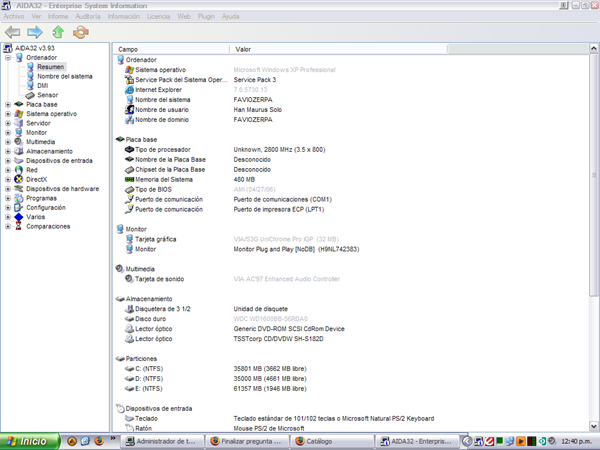The image size is (600, 450).
Task: Click the Placa base tree icon
Action: click(19, 104)
